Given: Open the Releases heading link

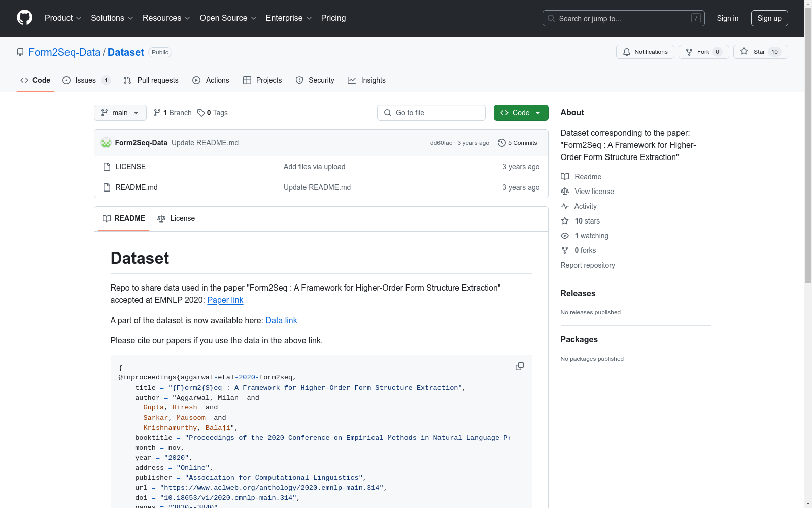Looking at the screenshot, I should coord(578,293).
